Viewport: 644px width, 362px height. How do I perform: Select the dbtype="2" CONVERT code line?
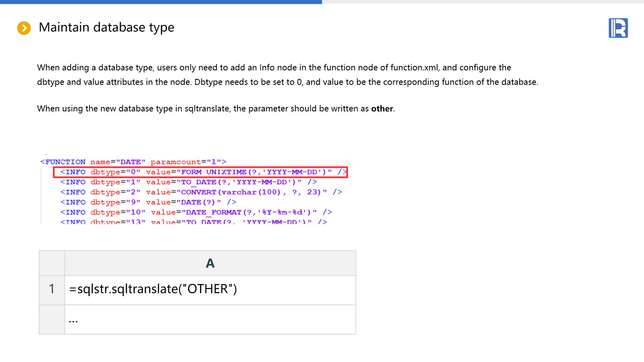point(201,192)
